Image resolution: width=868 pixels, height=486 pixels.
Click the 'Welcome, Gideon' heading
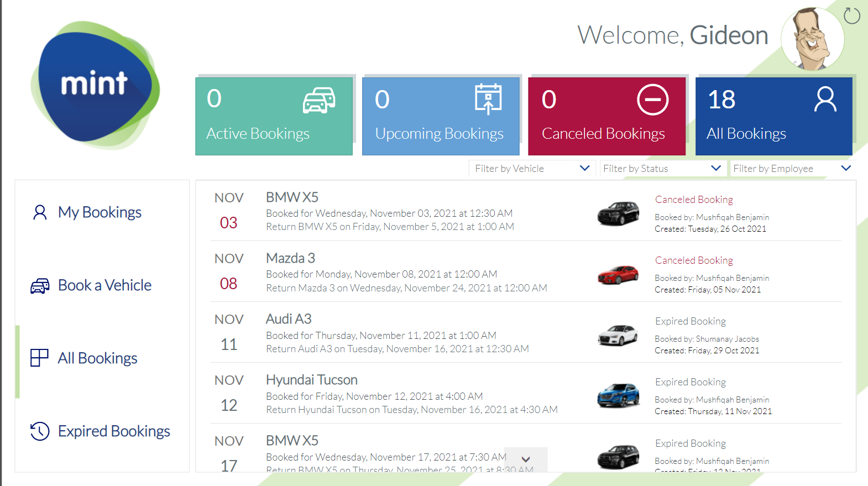click(673, 35)
